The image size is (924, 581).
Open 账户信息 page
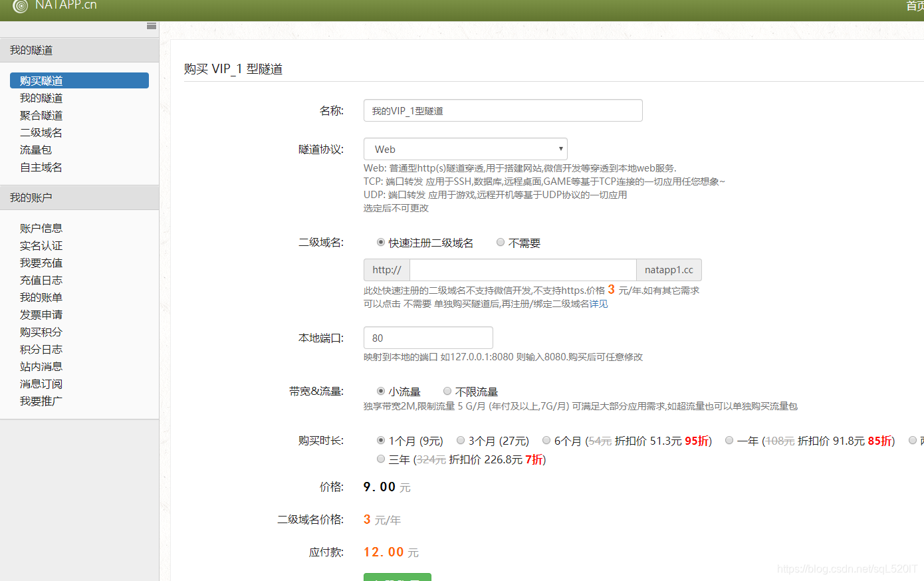click(x=41, y=228)
